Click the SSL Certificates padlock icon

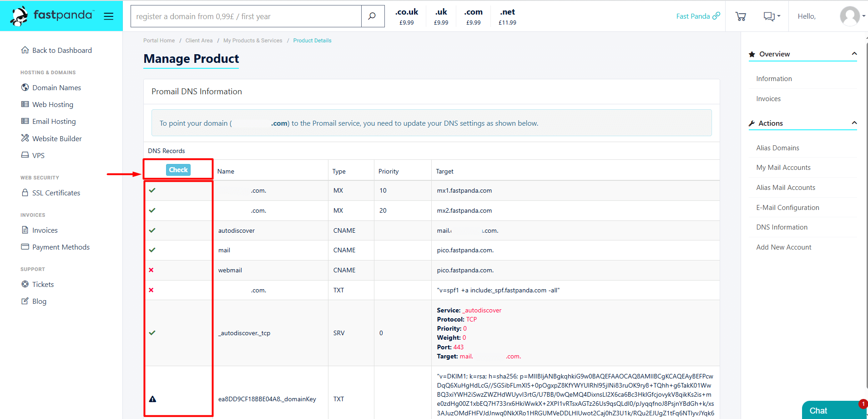(x=25, y=192)
